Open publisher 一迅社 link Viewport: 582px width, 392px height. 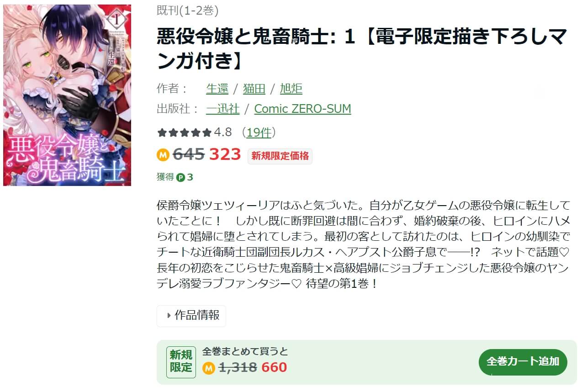click(x=223, y=109)
